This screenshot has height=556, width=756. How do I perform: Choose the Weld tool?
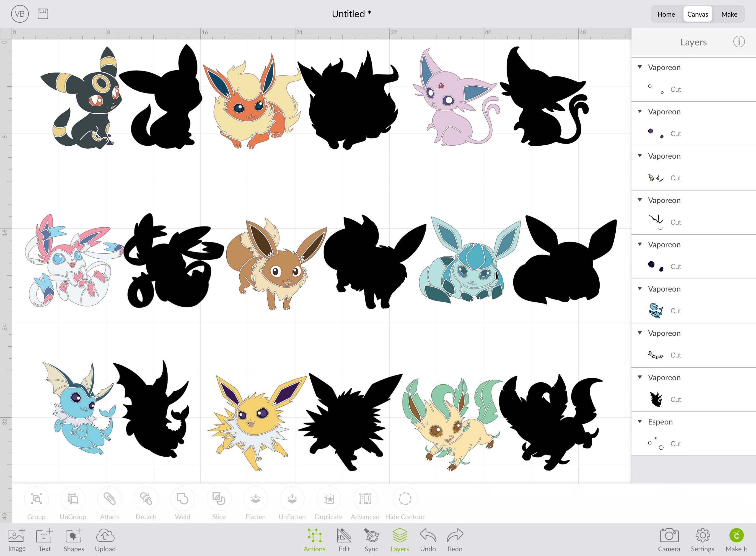pyautogui.click(x=183, y=498)
